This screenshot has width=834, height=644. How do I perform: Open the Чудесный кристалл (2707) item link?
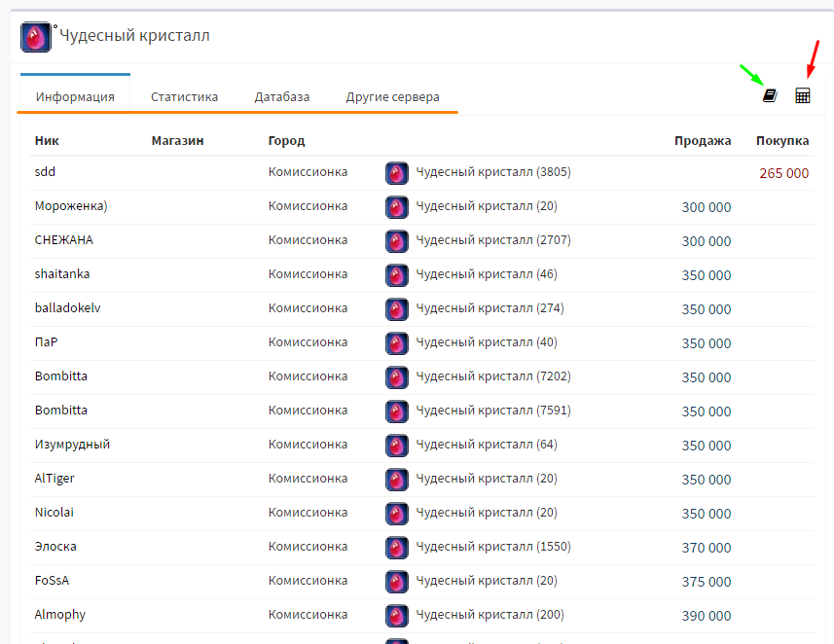493,240
